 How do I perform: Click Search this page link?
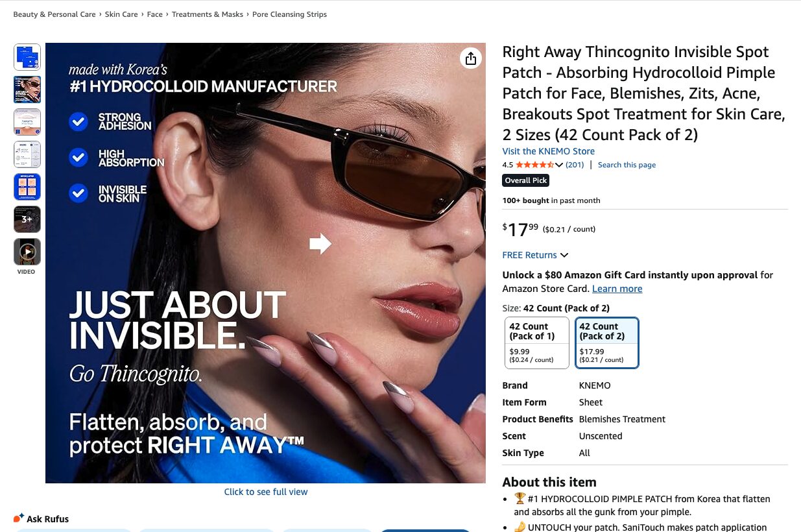(627, 165)
